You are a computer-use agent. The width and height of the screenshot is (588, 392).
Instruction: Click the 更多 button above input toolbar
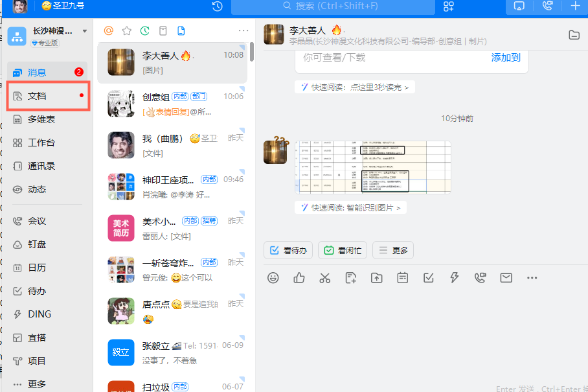coord(393,250)
